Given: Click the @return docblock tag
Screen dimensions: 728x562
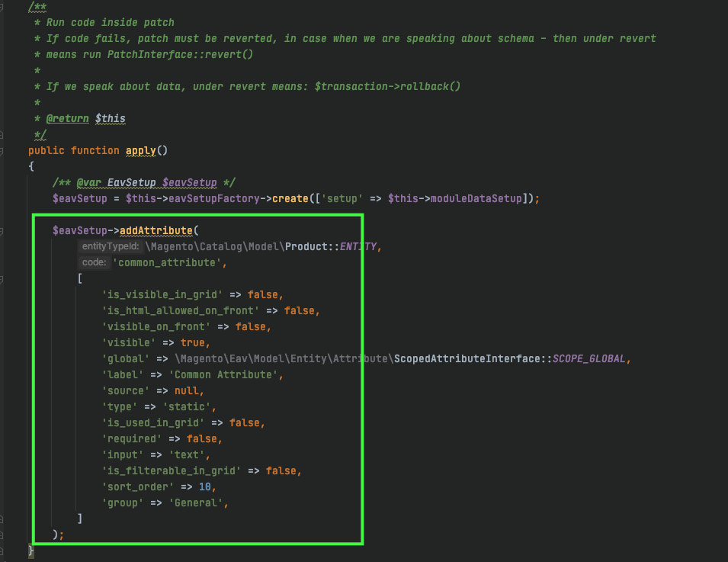Looking at the screenshot, I should 67,118.
